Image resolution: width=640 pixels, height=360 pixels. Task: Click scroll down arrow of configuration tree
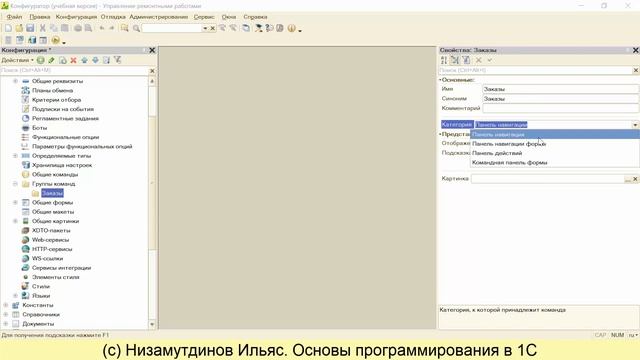coord(152,324)
